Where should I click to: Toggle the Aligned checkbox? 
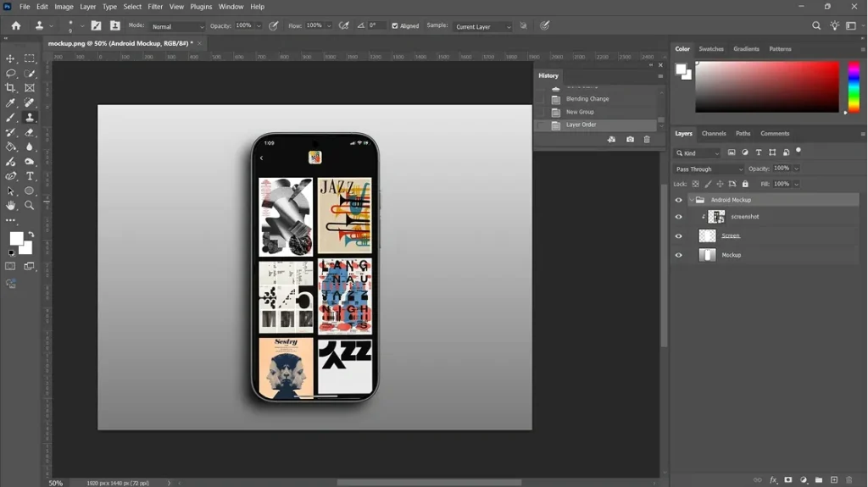click(395, 26)
